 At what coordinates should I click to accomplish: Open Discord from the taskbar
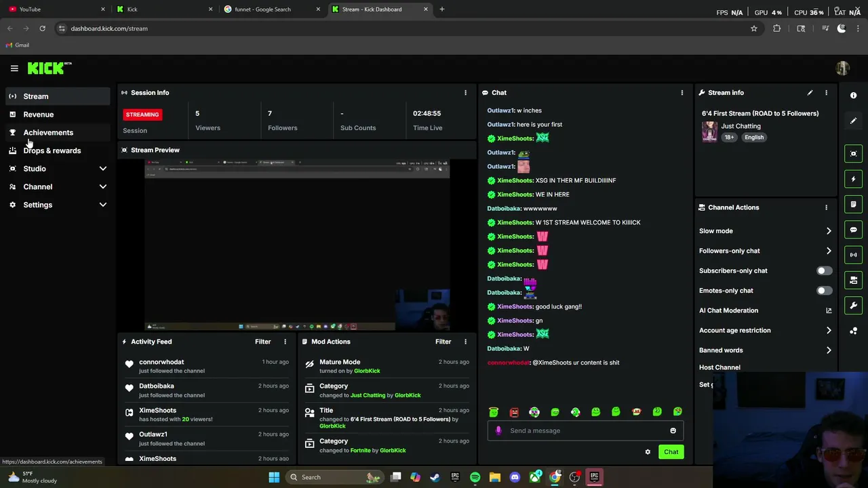(x=515, y=477)
